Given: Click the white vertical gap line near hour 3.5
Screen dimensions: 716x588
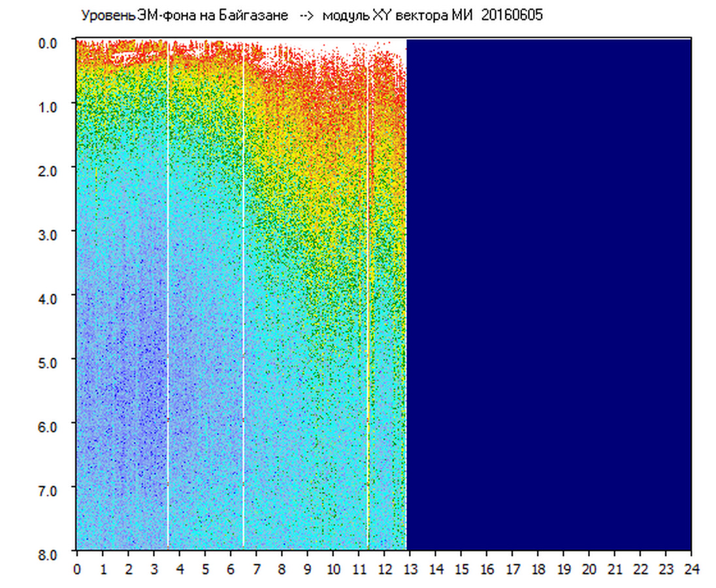Looking at the screenshot, I should [x=168, y=294].
